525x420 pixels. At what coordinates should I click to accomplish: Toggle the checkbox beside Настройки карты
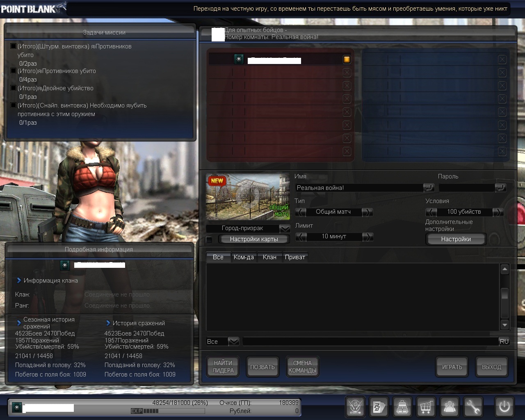click(x=209, y=240)
